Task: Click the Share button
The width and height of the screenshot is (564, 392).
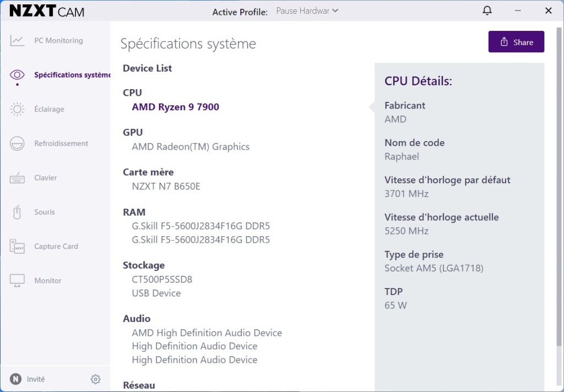Action: (516, 41)
